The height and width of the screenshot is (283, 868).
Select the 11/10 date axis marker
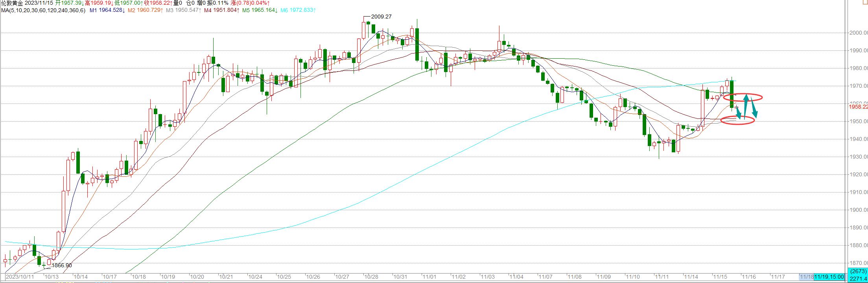633,277
